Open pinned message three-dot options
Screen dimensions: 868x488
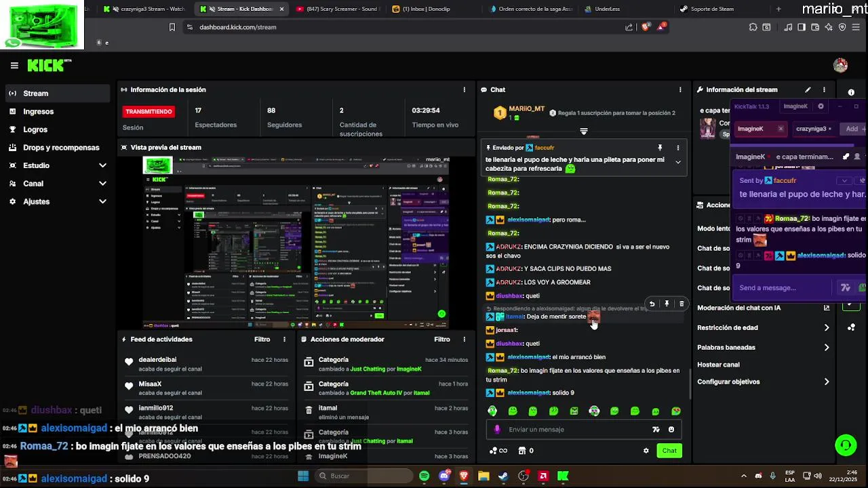pyautogui.click(x=677, y=148)
